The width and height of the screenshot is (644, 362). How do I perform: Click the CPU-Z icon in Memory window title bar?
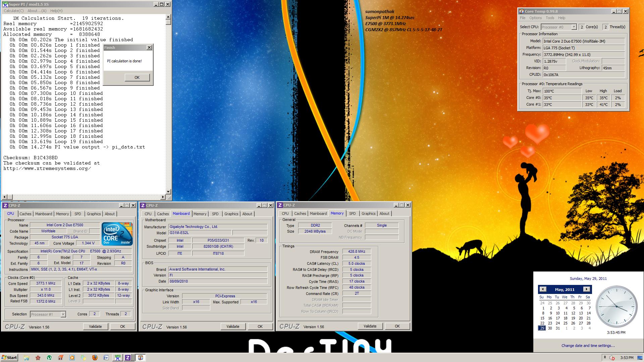tap(280, 205)
